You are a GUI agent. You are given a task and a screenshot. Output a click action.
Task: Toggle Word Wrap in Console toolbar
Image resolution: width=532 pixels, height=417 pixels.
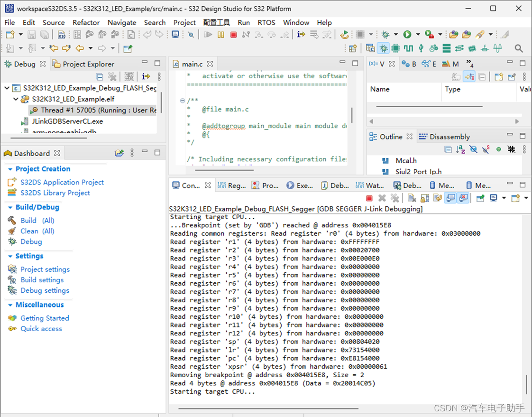tap(438, 198)
